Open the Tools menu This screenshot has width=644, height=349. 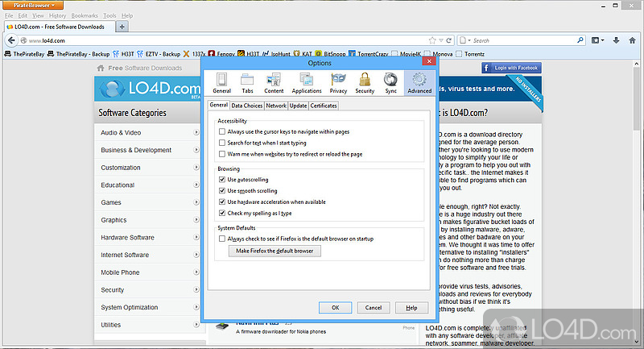[109, 15]
